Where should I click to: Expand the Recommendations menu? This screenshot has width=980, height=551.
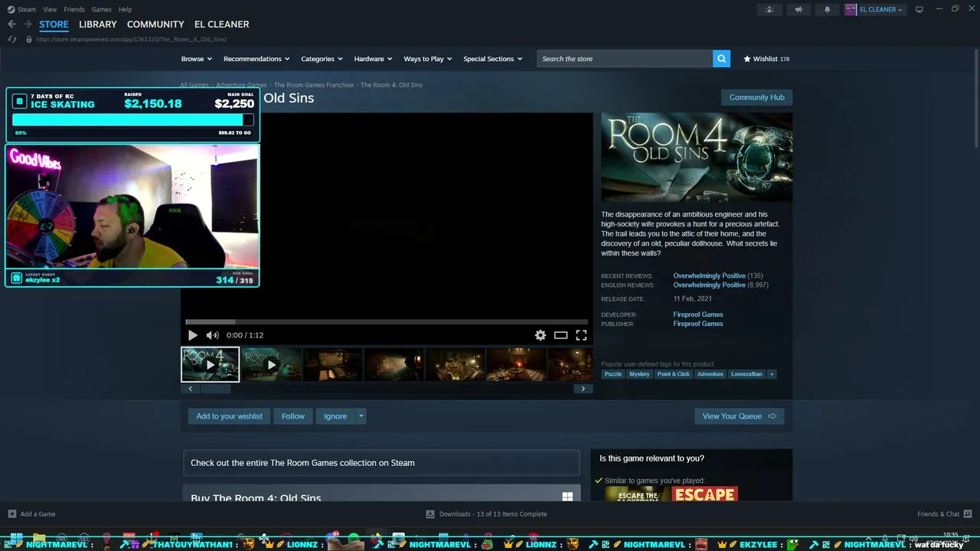click(x=256, y=59)
